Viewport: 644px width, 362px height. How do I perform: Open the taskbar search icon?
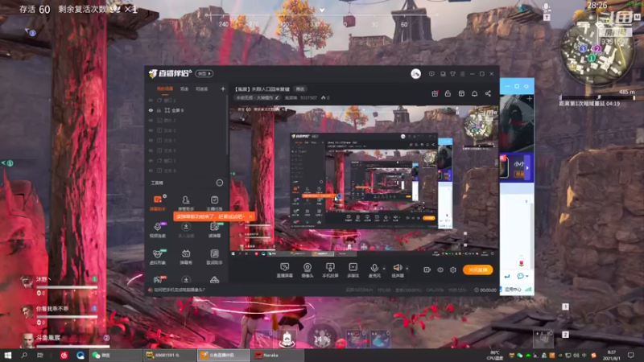click(24, 355)
